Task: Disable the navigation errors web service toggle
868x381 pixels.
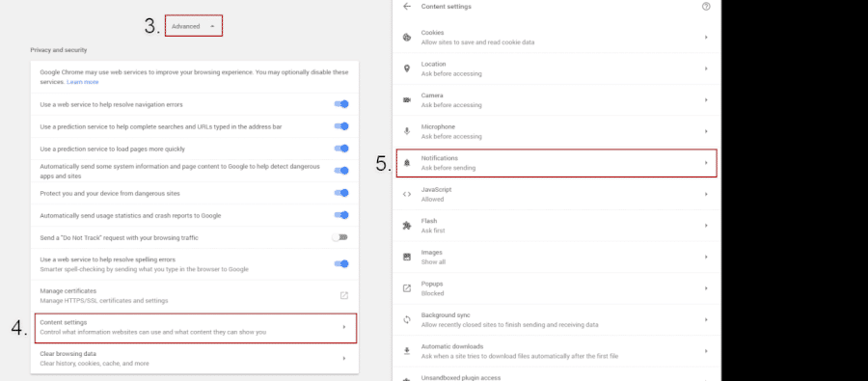Action: pyautogui.click(x=341, y=104)
